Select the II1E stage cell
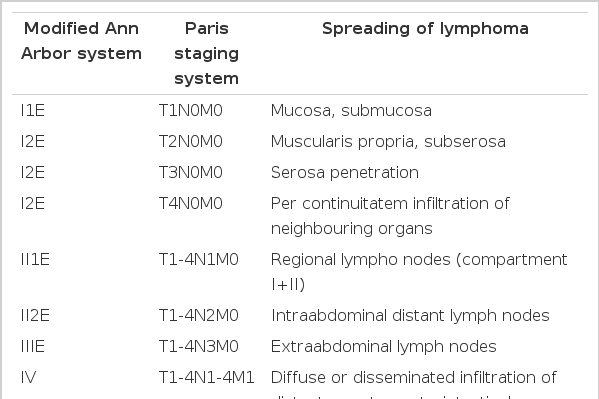This screenshot has width=599, height=399. 35,260
